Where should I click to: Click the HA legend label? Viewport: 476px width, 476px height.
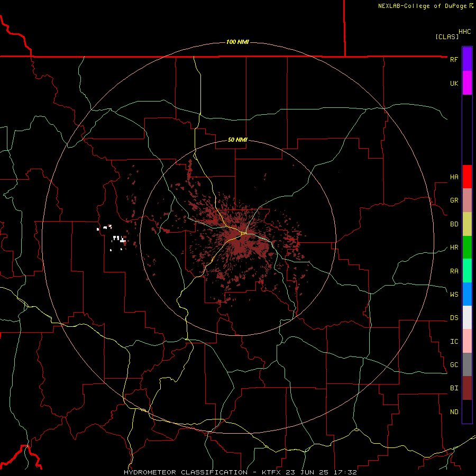point(454,177)
